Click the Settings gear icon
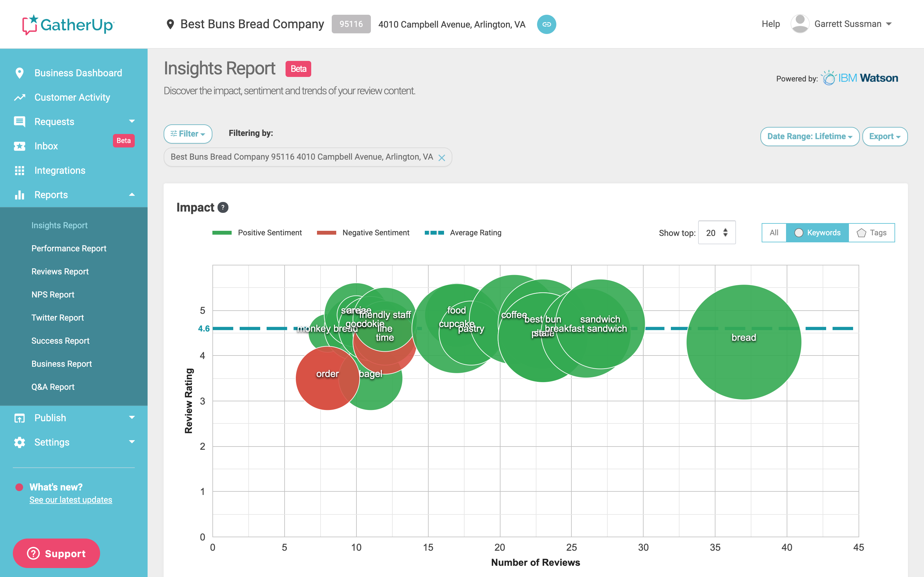Viewport: 924px width, 577px height. coord(20,442)
